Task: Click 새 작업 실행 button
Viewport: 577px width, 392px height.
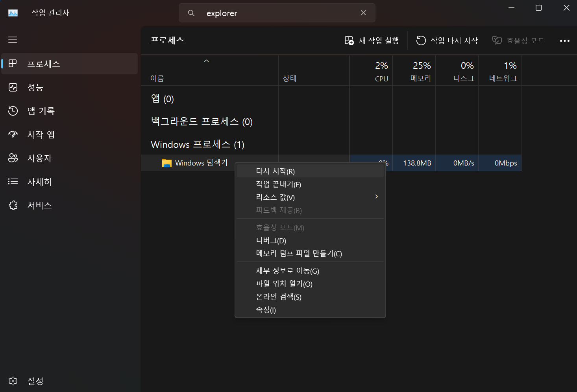Action: (372, 40)
